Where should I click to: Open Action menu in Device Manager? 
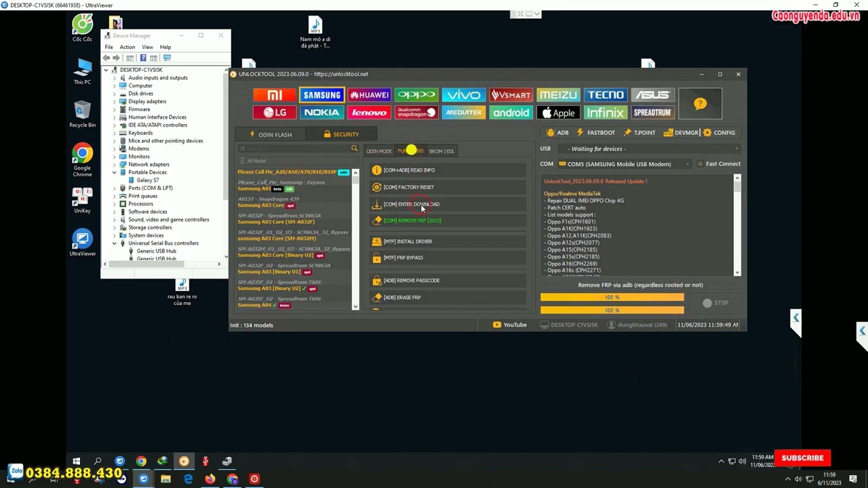coord(127,47)
